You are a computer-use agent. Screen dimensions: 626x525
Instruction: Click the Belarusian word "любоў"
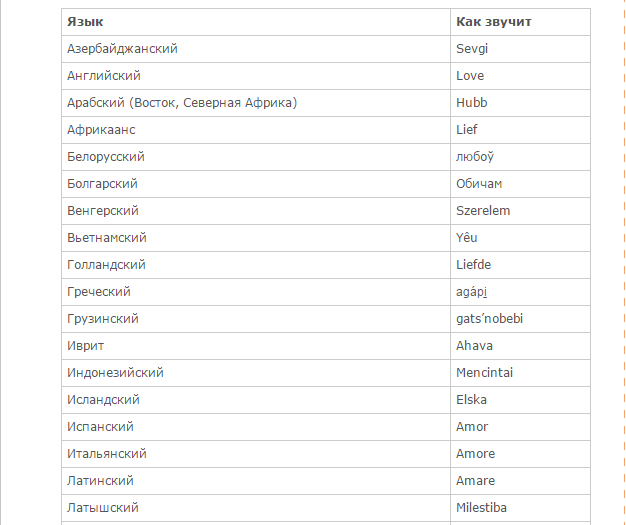(475, 157)
